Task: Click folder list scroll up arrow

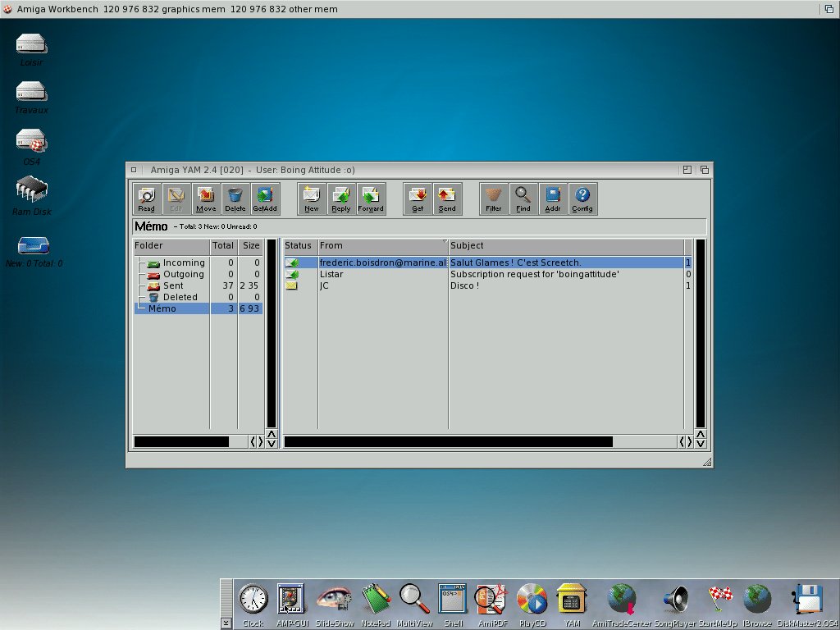Action: 272,434
